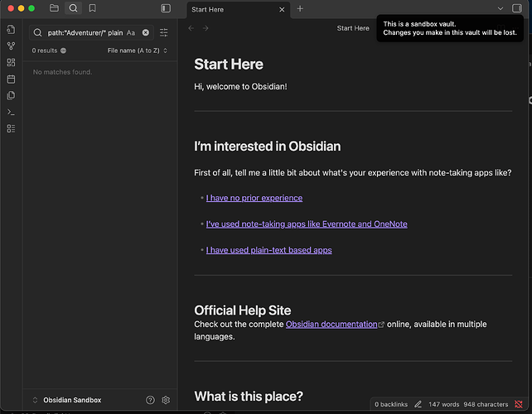
Task: Click the Start Here heading text
Action: pyautogui.click(x=229, y=65)
